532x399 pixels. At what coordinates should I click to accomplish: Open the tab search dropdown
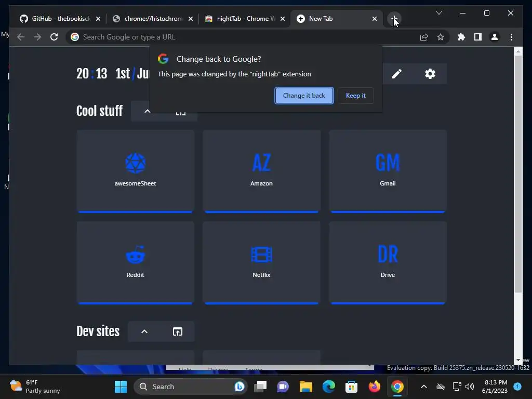[x=438, y=13]
